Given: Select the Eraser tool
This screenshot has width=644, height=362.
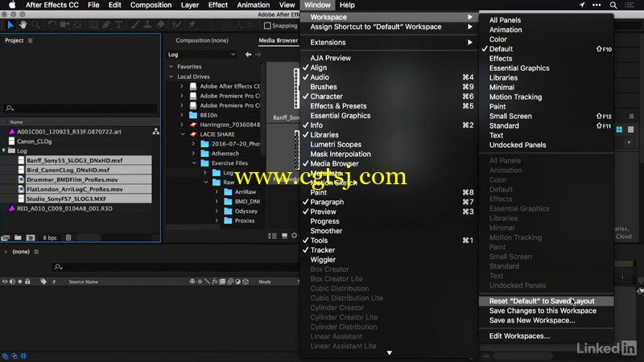Looking at the screenshot, I should pyautogui.click(x=160, y=25).
